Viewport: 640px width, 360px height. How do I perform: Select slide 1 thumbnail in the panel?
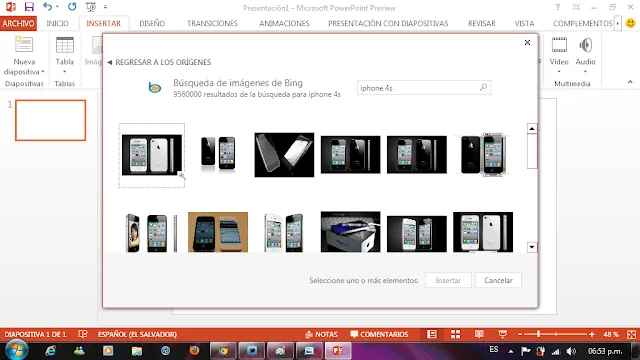51,120
